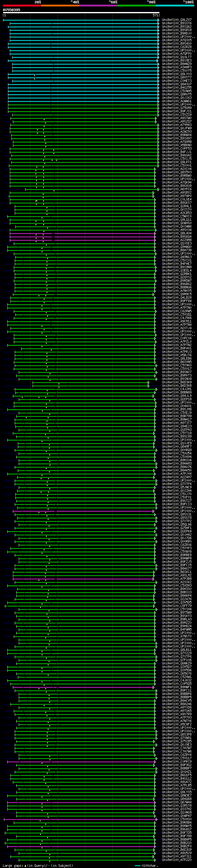The width and height of the screenshot is (197, 868).
Task: Click the white query sequence bar
Action: (81, 12)
